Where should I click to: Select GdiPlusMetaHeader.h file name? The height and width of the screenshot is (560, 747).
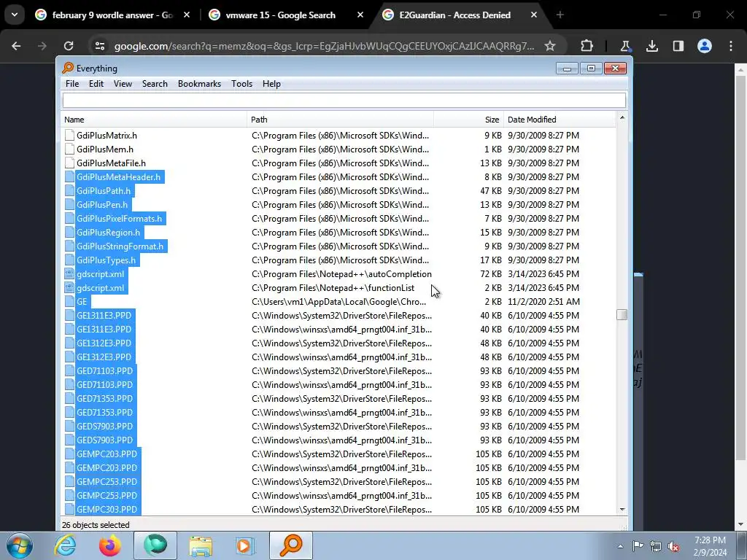(x=119, y=176)
